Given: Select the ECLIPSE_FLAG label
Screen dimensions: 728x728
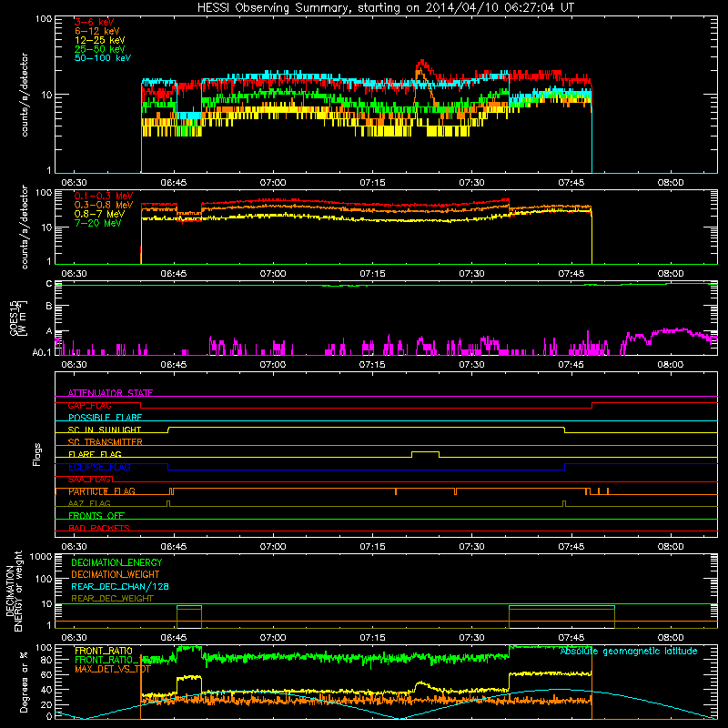Looking at the screenshot, I should (99, 467).
